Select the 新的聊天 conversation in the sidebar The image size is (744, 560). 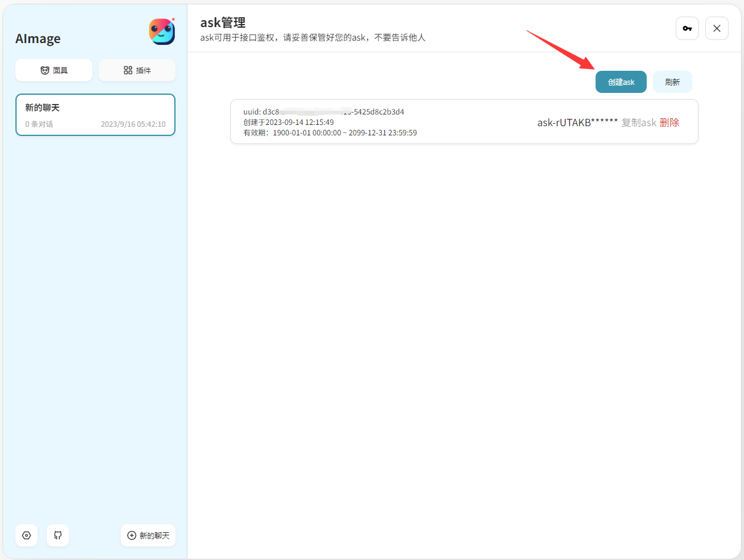coord(95,114)
